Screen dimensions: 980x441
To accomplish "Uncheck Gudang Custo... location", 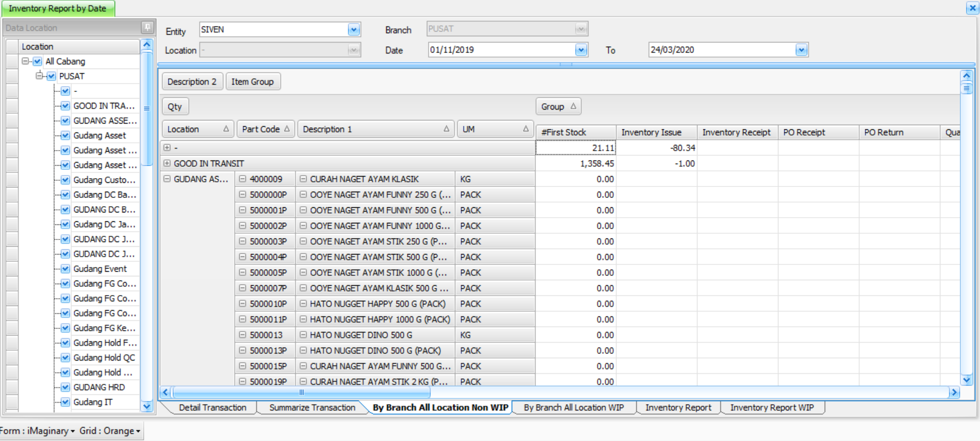I will pos(65,180).
